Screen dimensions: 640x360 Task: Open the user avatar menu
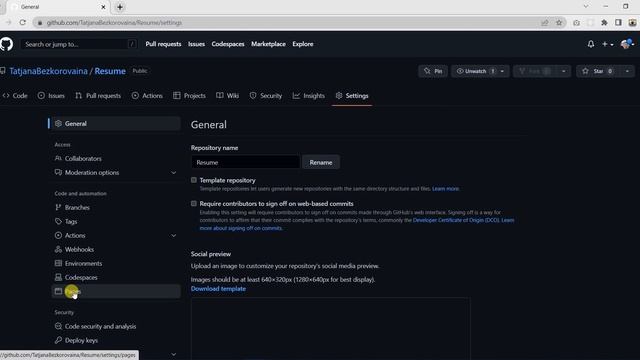(627, 44)
